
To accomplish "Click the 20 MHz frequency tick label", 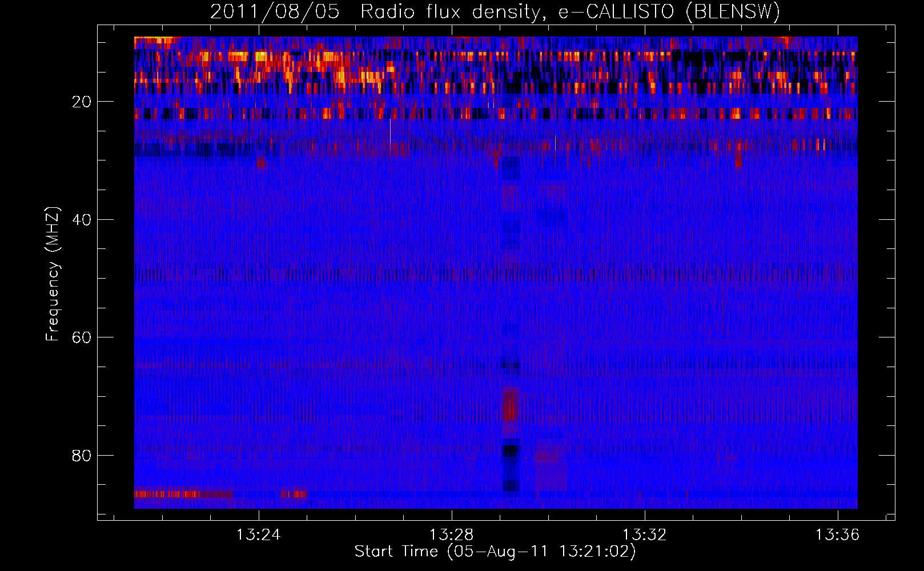I will click(82, 102).
